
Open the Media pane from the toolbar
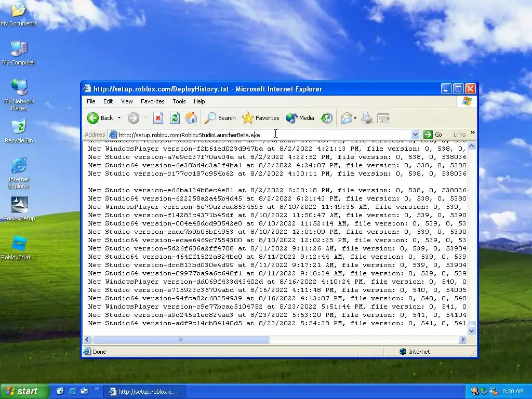pyautogui.click(x=300, y=118)
